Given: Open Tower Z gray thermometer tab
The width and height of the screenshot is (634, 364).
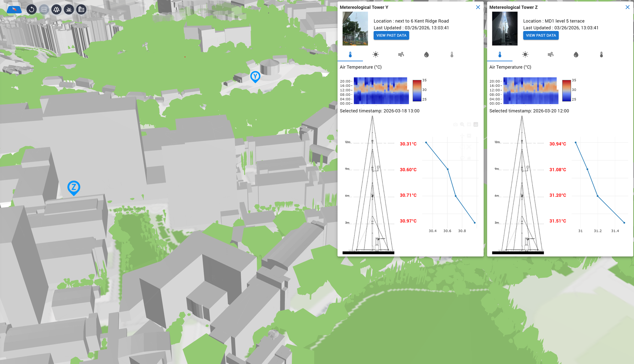Looking at the screenshot, I should pyautogui.click(x=601, y=54).
